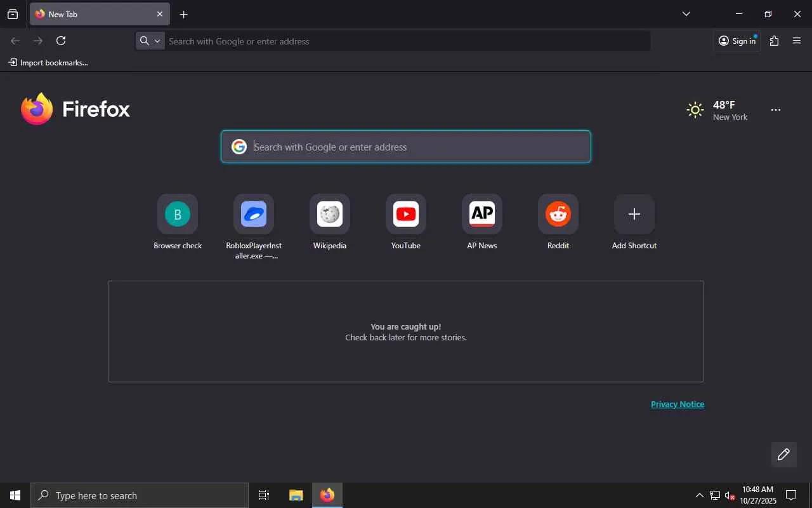Open the YouTube shortcut
The height and width of the screenshot is (508, 812).
click(x=406, y=222)
